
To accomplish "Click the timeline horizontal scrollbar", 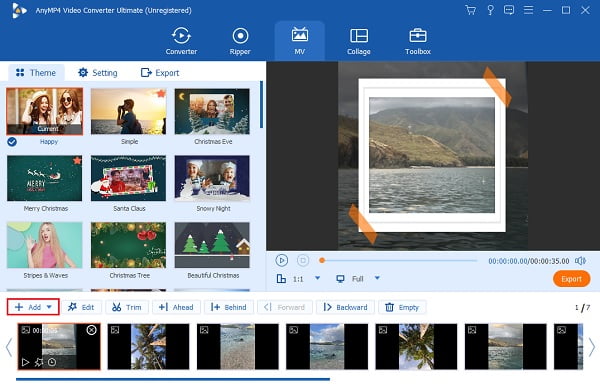I will (173, 379).
